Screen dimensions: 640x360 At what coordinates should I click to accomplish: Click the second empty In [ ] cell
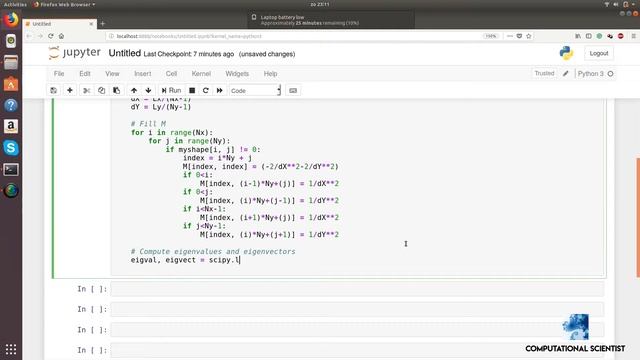(357, 309)
